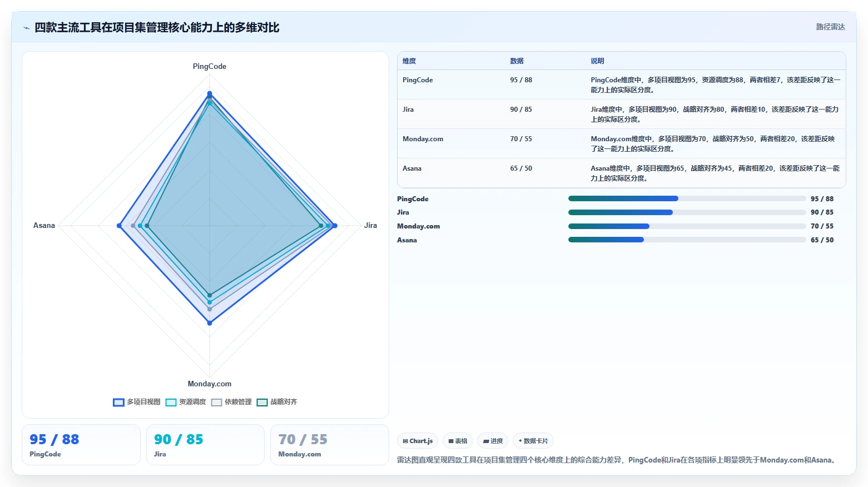Click the 多项目视图 legend color box
868x487 pixels.
pyautogui.click(x=118, y=402)
